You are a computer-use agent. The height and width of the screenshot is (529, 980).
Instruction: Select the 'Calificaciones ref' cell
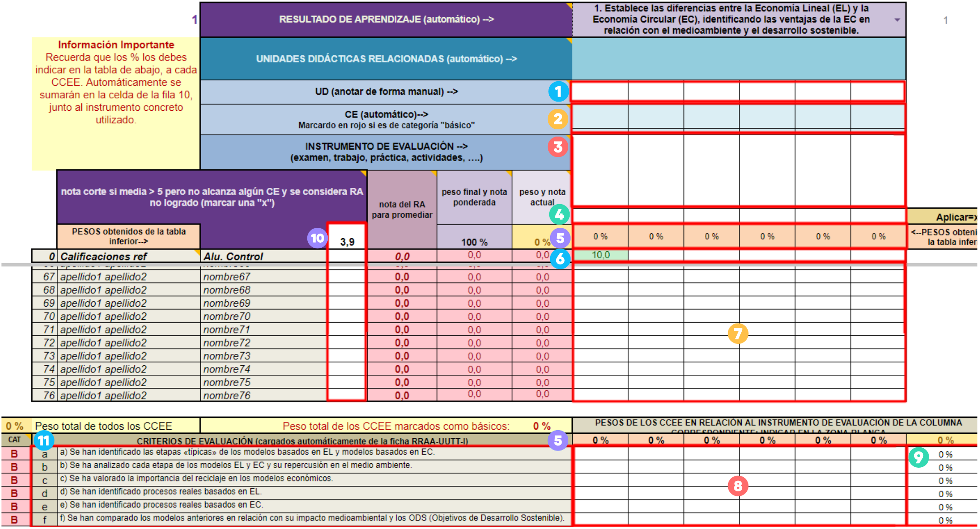128,256
